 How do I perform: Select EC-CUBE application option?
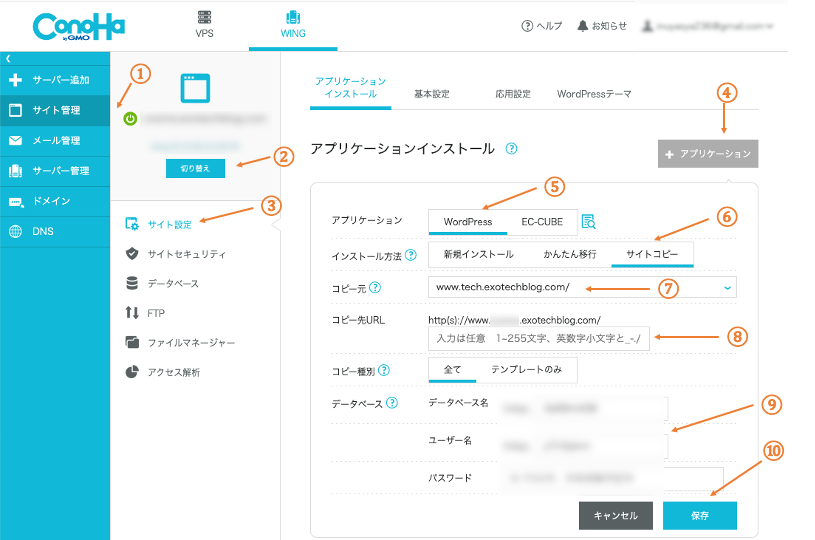(x=542, y=222)
